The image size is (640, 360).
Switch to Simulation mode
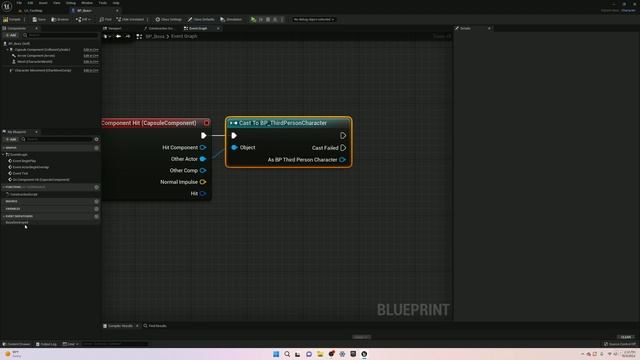click(x=231, y=19)
